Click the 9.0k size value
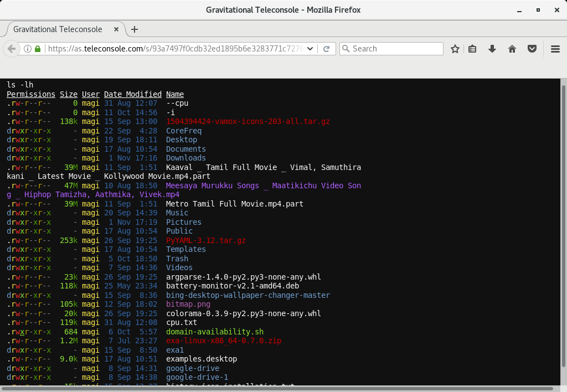This screenshot has height=392, width=567. click(69, 359)
